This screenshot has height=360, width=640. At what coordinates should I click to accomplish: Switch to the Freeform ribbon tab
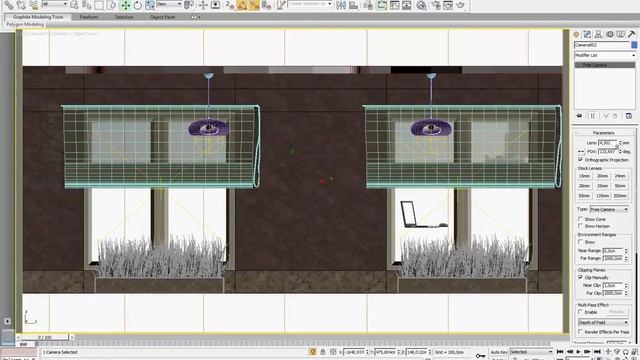pyautogui.click(x=89, y=17)
